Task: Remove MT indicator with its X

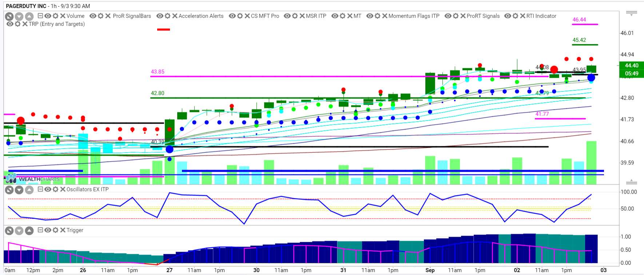Action: pos(350,16)
